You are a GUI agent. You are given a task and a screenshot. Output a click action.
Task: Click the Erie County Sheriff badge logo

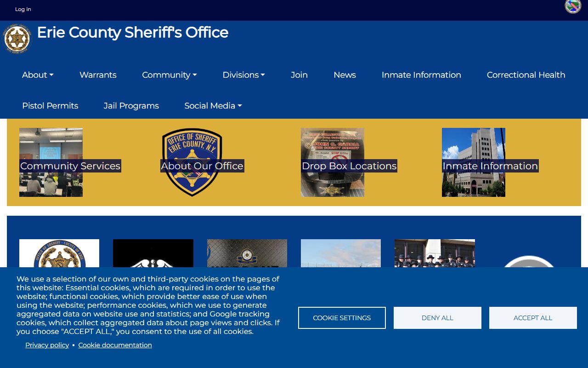pos(17,39)
